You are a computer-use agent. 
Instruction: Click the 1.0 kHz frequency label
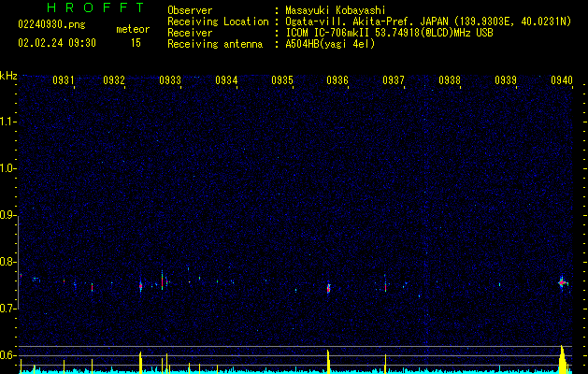(x=7, y=168)
